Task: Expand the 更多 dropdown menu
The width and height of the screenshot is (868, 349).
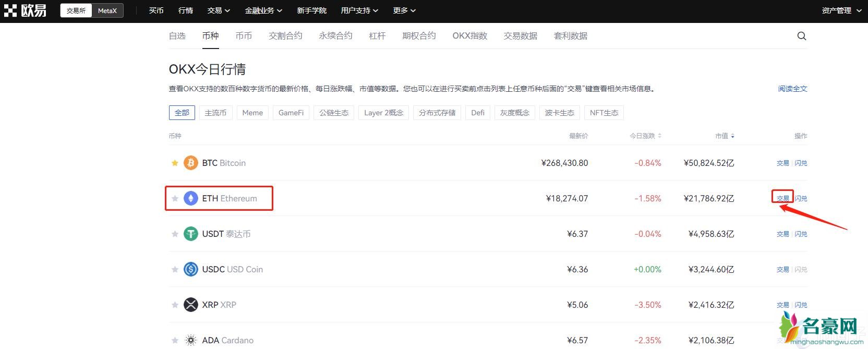Action: click(404, 10)
